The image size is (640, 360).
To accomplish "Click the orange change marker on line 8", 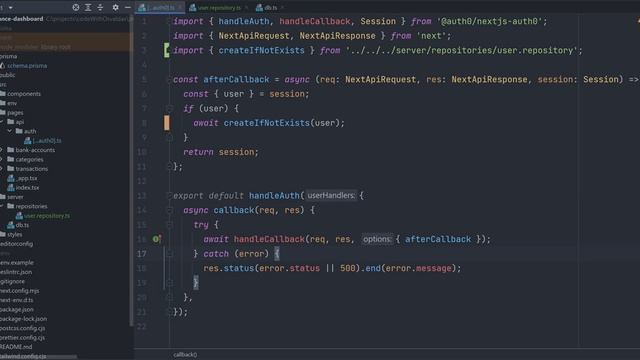I will coord(167,123).
